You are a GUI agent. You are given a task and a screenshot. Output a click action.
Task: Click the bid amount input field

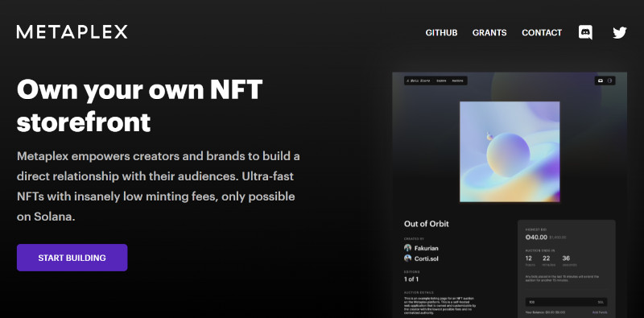(566, 302)
